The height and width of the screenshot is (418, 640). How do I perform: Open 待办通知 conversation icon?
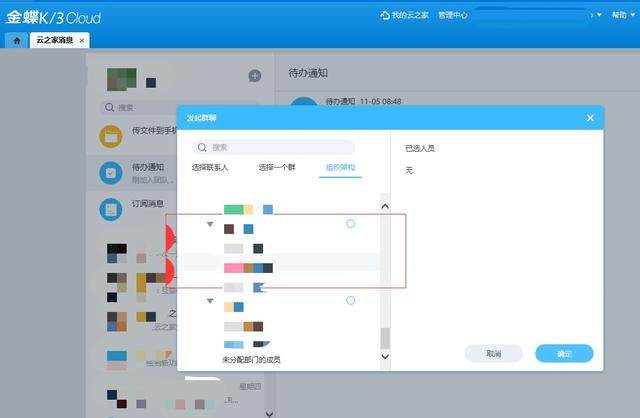(111, 173)
